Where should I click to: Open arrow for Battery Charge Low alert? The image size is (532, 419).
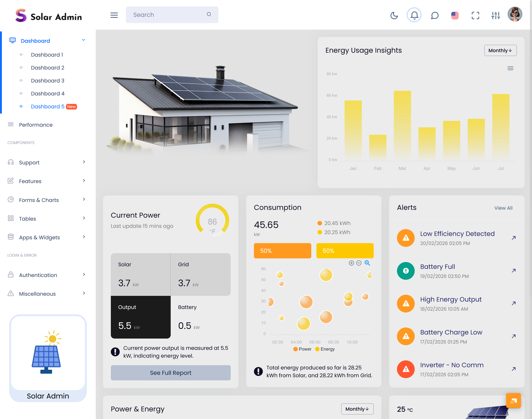(514, 336)
